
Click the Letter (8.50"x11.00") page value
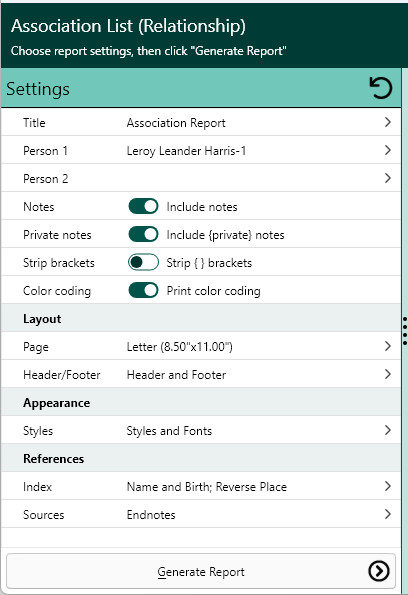[180, 347]
